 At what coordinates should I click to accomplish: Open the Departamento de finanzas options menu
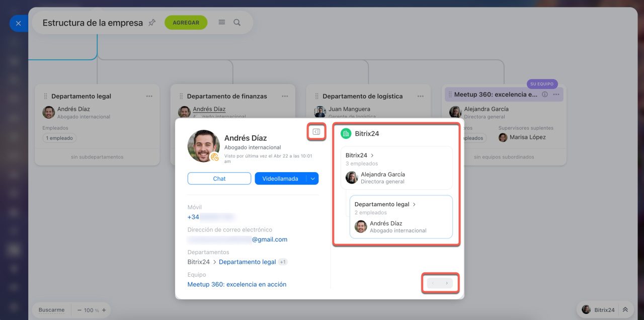(285, 96)
